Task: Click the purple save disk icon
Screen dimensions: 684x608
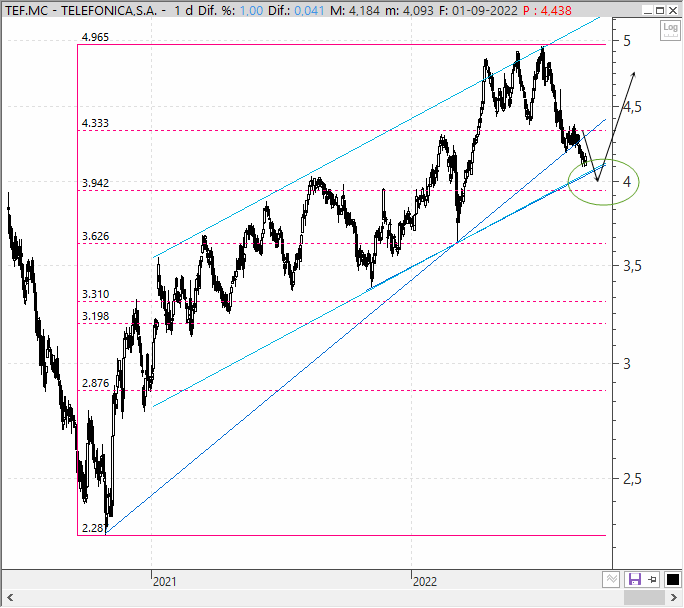Action: [634, 580]
